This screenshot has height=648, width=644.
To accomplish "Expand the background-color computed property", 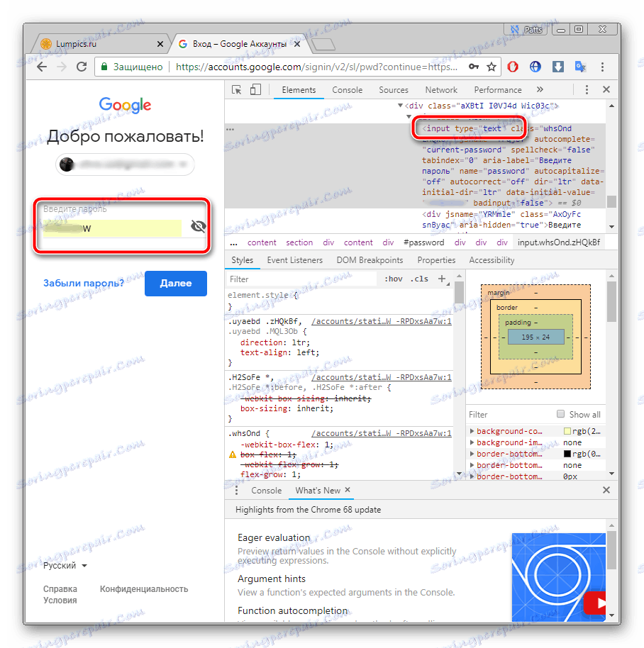I will click(x=472, y=431).
